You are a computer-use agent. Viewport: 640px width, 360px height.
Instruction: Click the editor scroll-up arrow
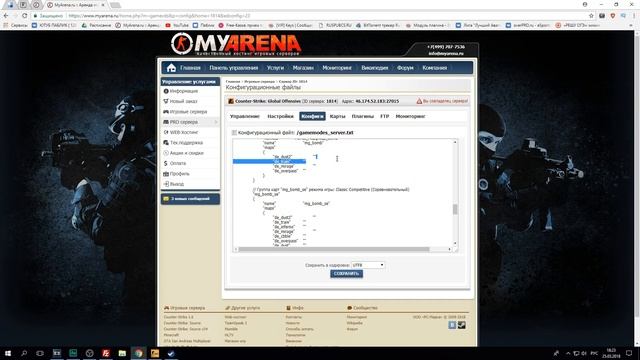pos(455,142)
